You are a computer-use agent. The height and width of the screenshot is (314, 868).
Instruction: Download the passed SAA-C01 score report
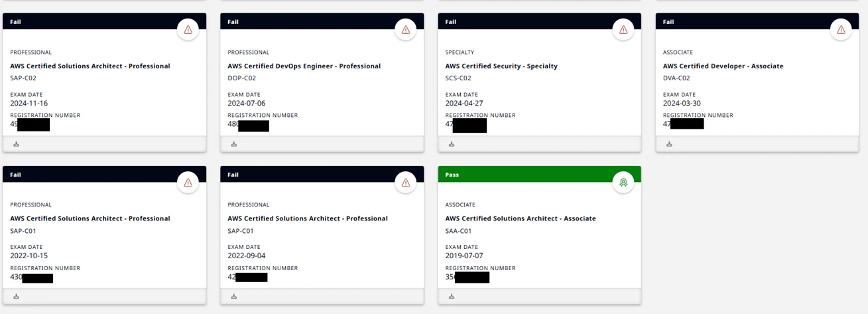click(452, 297)
